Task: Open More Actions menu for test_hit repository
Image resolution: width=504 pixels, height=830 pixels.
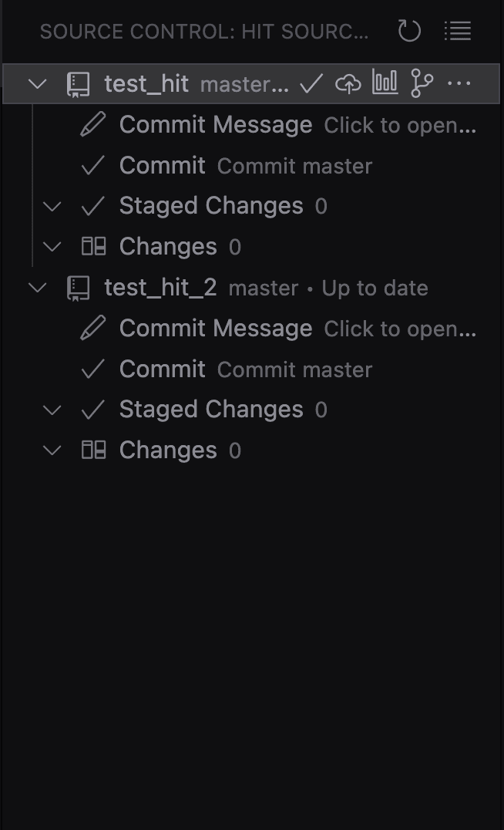Action: coord(457,83)
